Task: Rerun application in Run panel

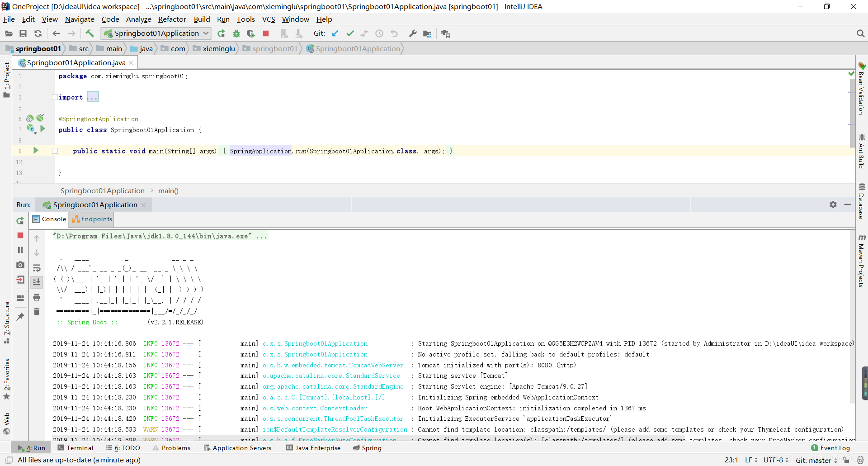Action: pos(20,220)
